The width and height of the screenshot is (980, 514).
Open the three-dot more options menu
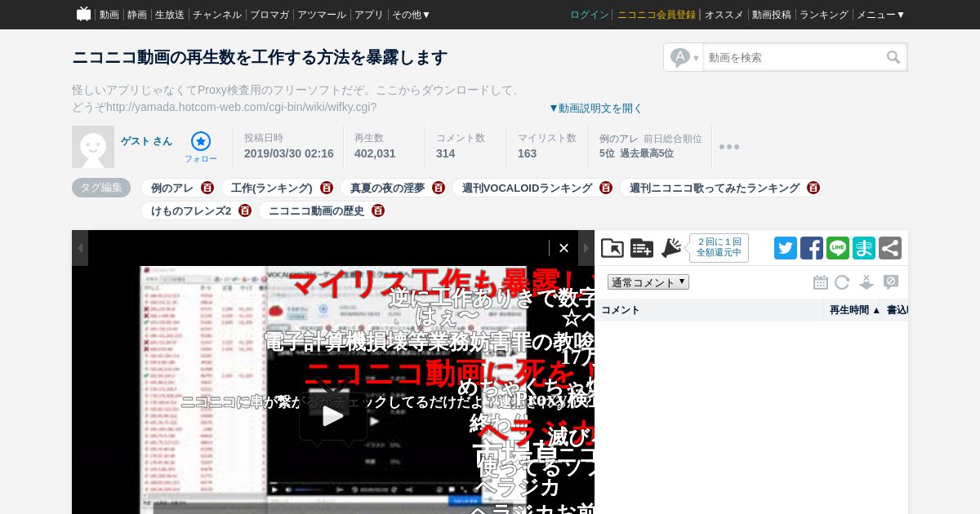pos(729,147)
